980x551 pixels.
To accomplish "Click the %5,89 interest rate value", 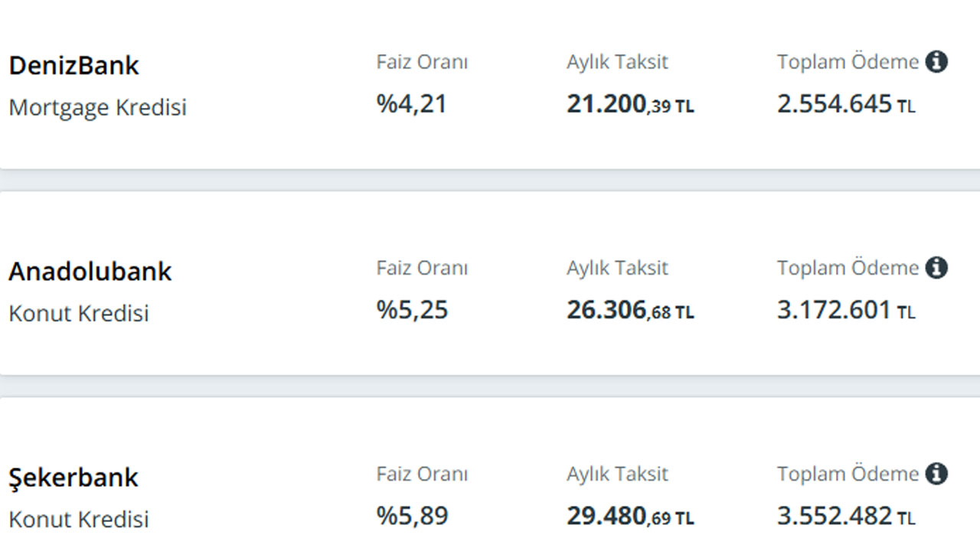I will pos(412,515).
